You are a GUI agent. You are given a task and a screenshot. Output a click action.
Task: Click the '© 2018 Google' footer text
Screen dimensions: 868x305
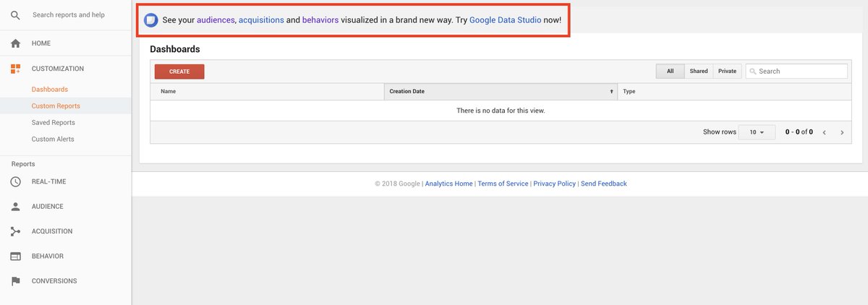397,184
